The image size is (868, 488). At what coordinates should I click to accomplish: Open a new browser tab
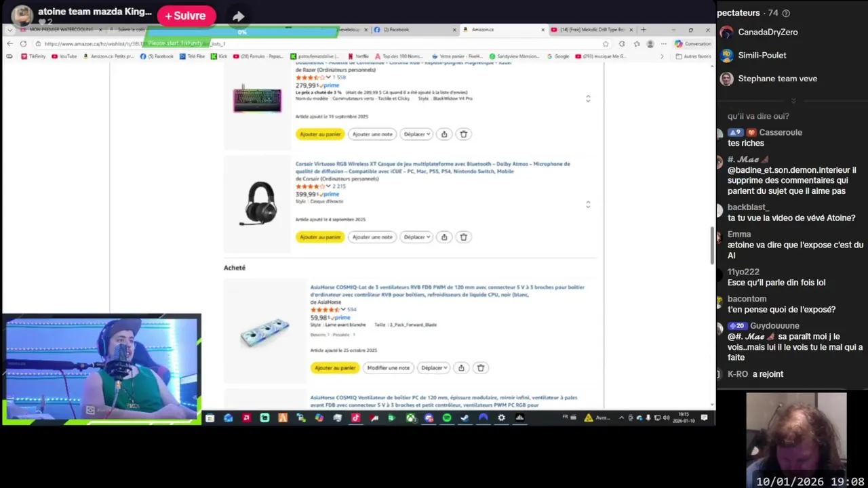(x=644, y=30)
